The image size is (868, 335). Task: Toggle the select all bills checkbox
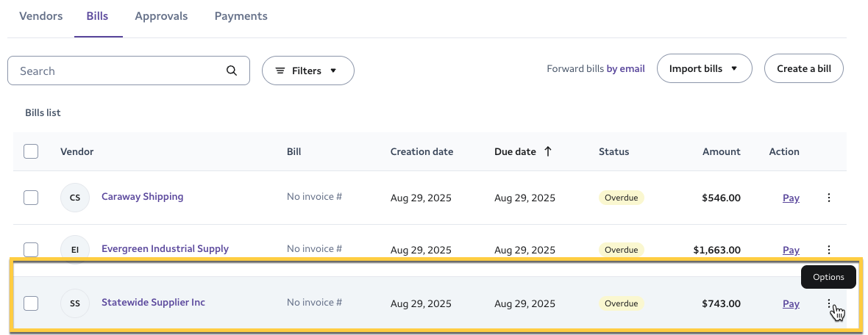coord(31,151)
